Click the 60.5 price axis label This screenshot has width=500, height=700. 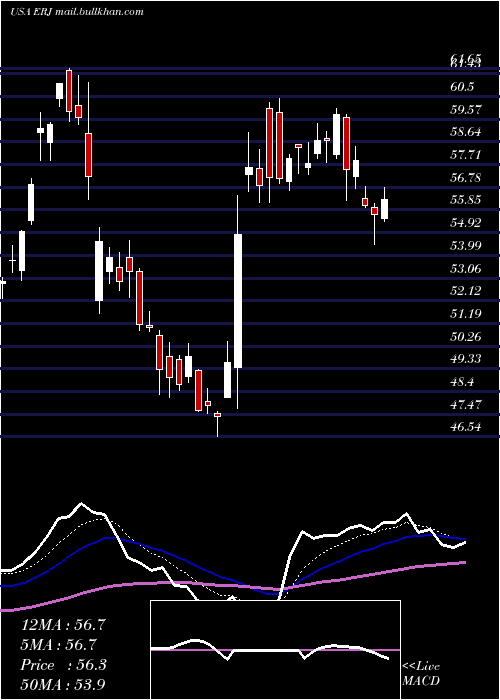tap(462, 87)
